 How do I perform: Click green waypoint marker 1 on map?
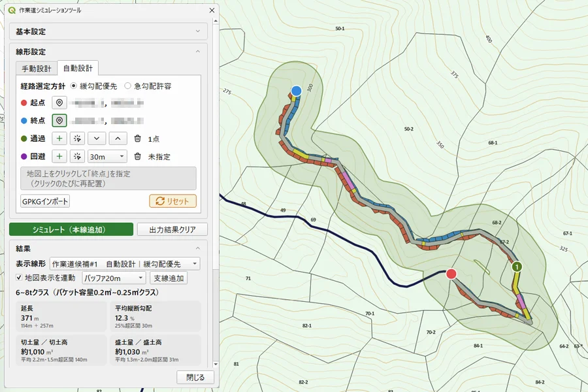[517, 267]
